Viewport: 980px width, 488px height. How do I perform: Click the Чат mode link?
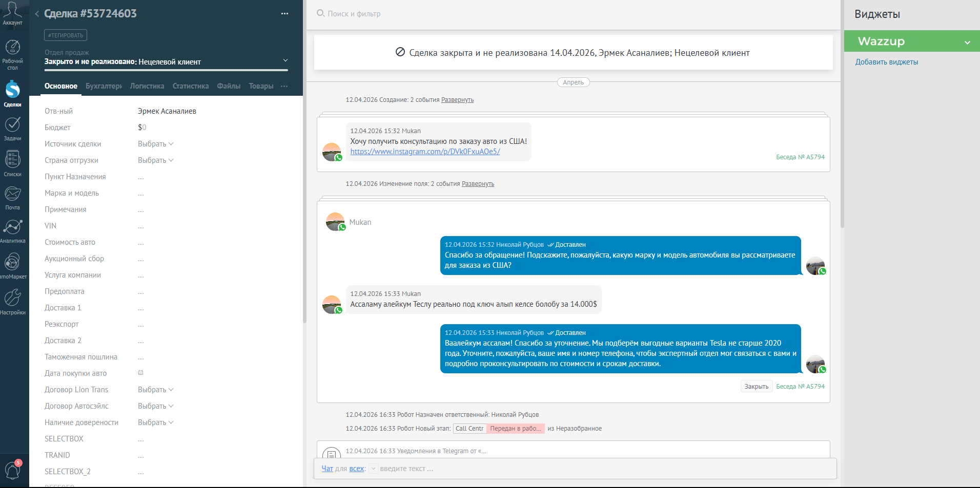pos(327,469)
